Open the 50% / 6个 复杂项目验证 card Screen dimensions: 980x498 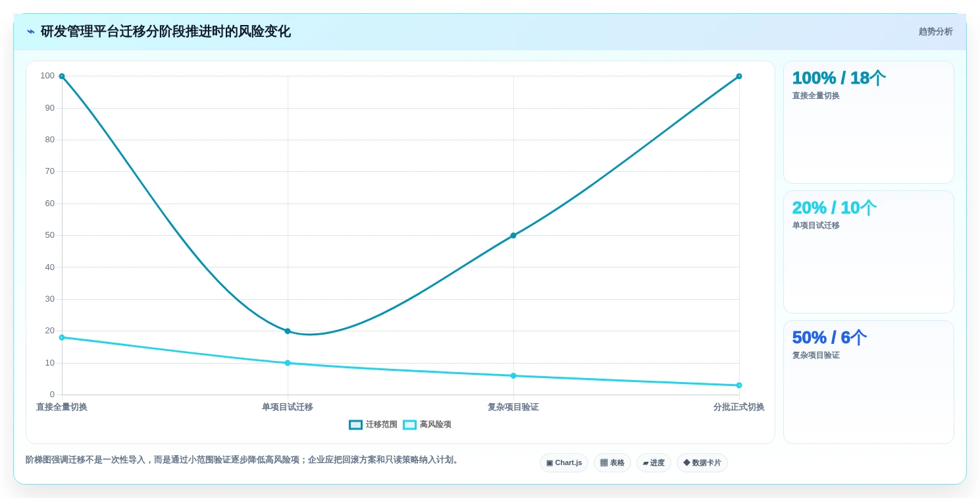pos(868,382)
